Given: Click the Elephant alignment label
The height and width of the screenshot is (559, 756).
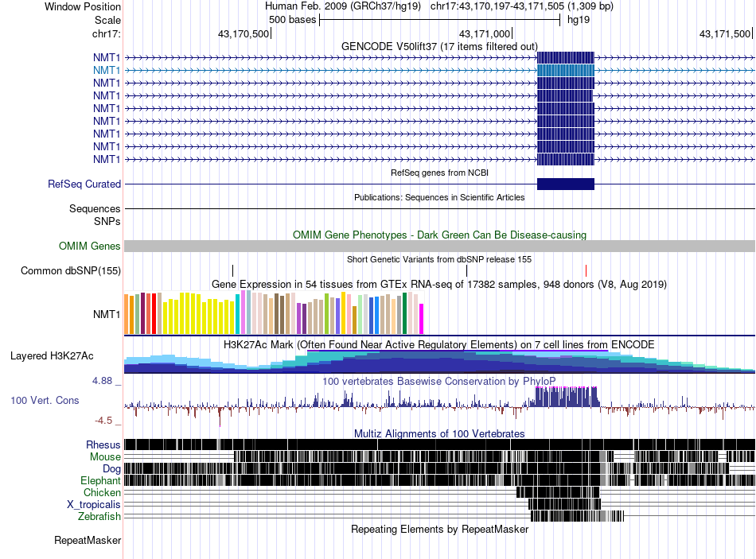Looking at the screenshot, I should [x=100, y=481].
